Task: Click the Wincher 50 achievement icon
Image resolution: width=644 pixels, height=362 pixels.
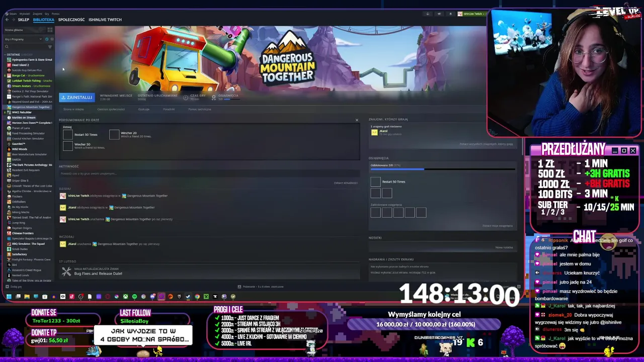Action: (x=68, y=145)
